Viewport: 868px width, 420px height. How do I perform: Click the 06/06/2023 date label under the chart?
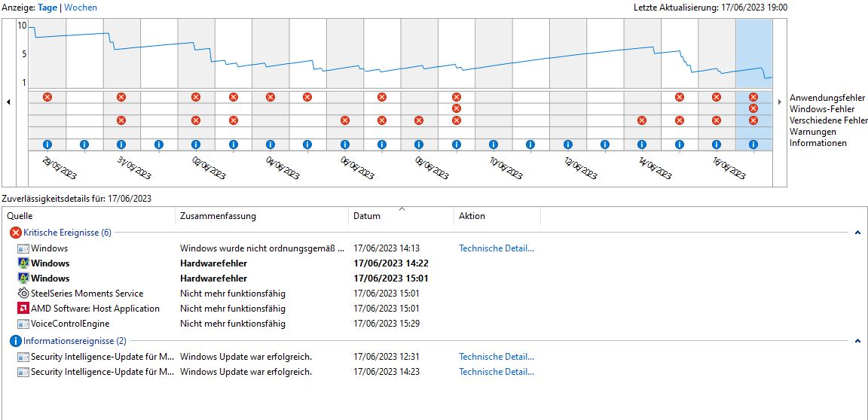[356, 167]
